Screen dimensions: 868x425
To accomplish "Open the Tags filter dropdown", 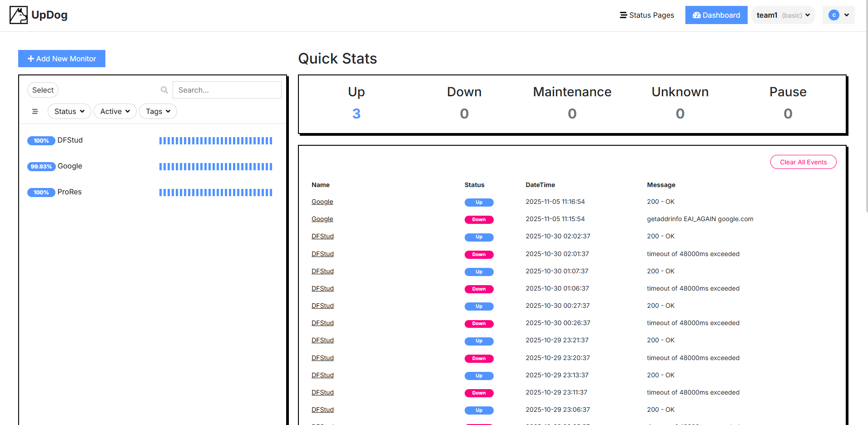I will click(x=158, y=111).
